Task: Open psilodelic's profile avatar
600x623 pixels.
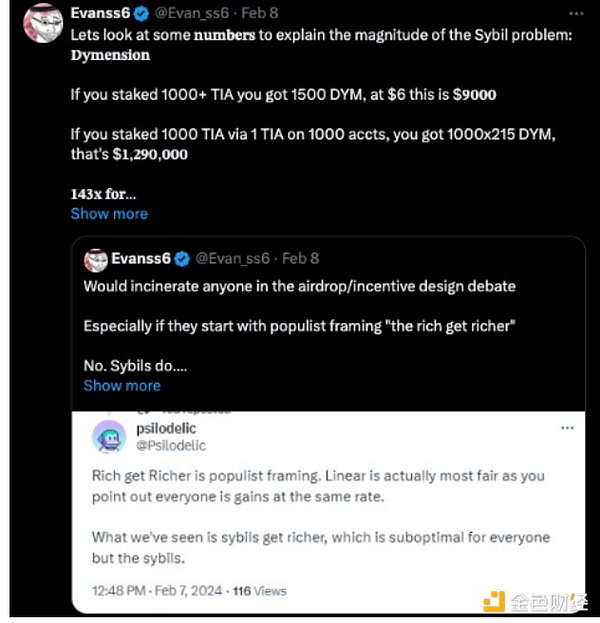Action: pyautogui.click(x=109, y=436)
